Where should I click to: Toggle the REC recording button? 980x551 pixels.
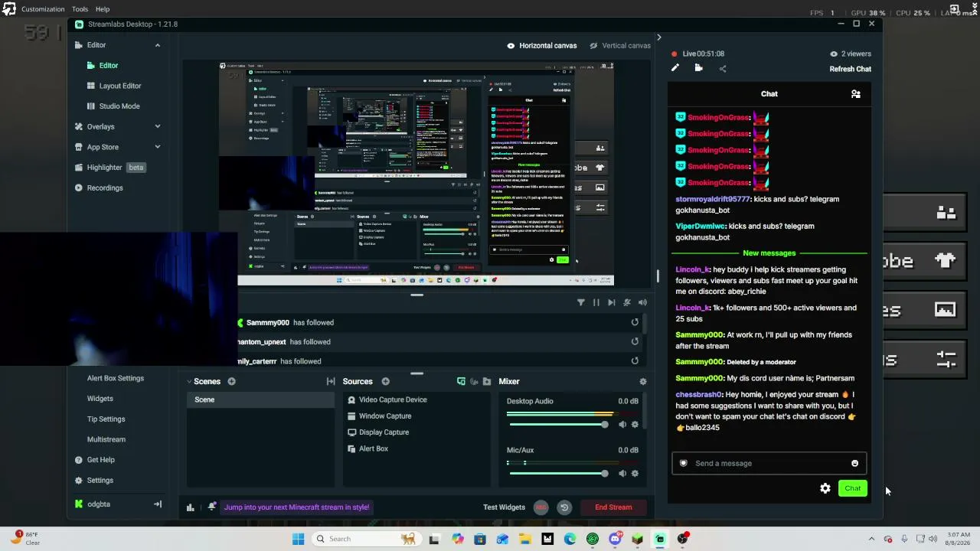tap(541, 507)
